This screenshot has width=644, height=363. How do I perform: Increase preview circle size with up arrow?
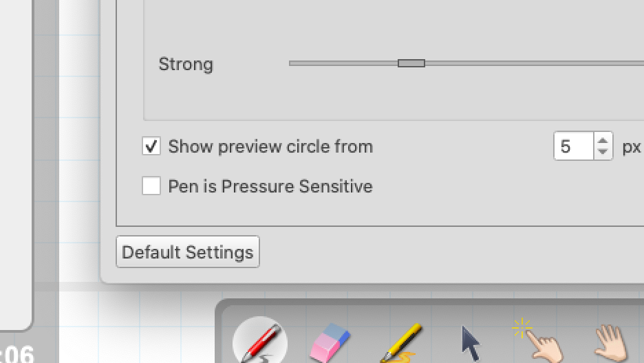click(x=603, y=141)
